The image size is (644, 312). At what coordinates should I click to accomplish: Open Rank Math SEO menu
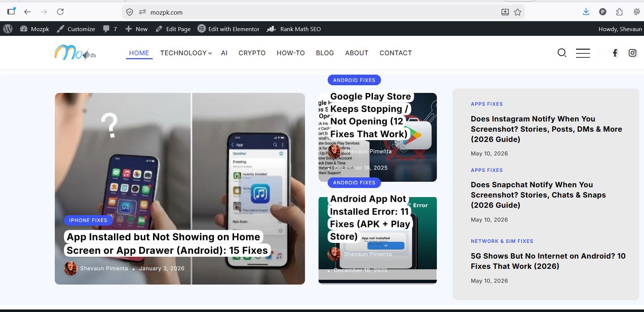point(294,29)
